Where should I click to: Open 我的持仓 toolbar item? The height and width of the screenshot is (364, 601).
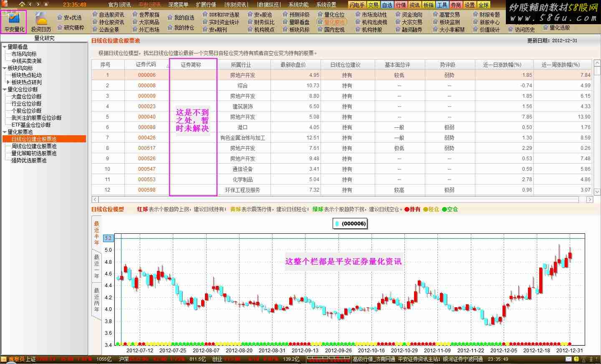click(181, 28)
